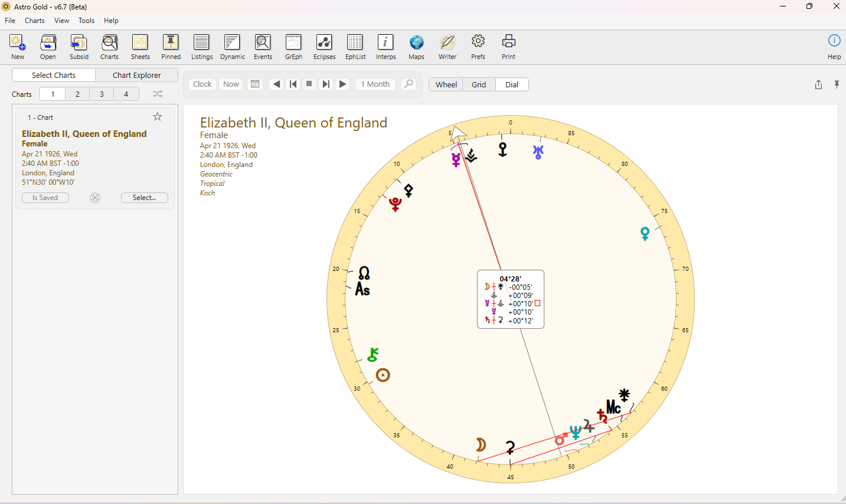Click the magnifier search icon

coord(408,84)
